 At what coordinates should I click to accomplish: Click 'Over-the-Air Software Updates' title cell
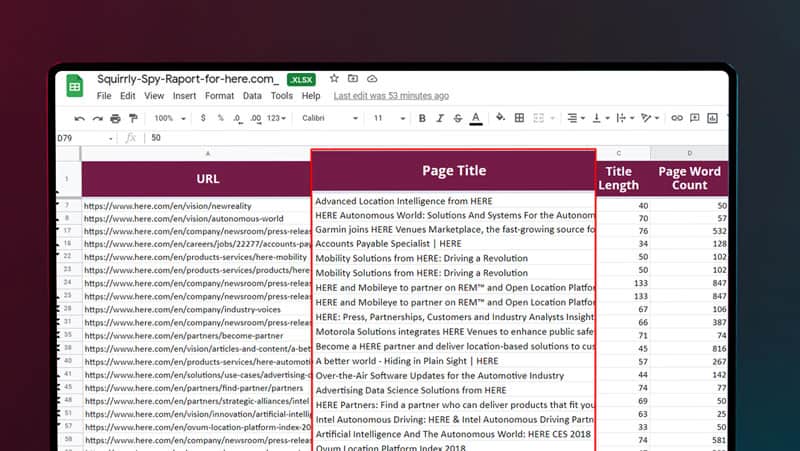coord(454,376)
